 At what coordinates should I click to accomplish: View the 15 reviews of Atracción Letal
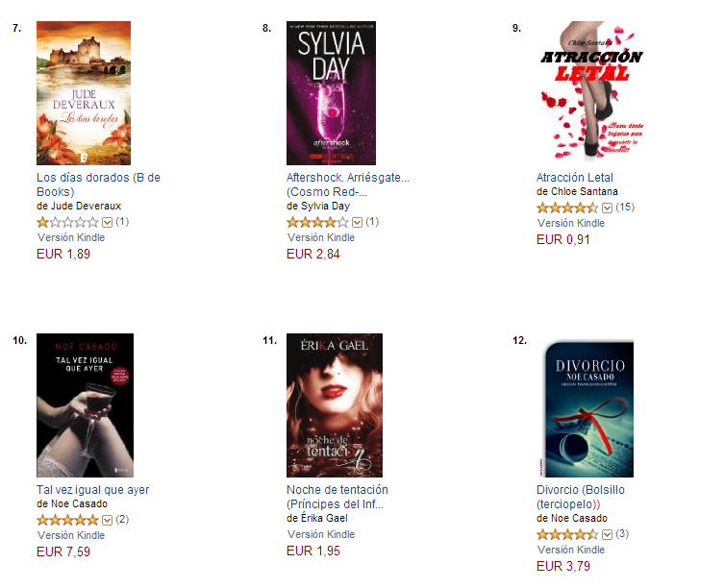[625, 208]
